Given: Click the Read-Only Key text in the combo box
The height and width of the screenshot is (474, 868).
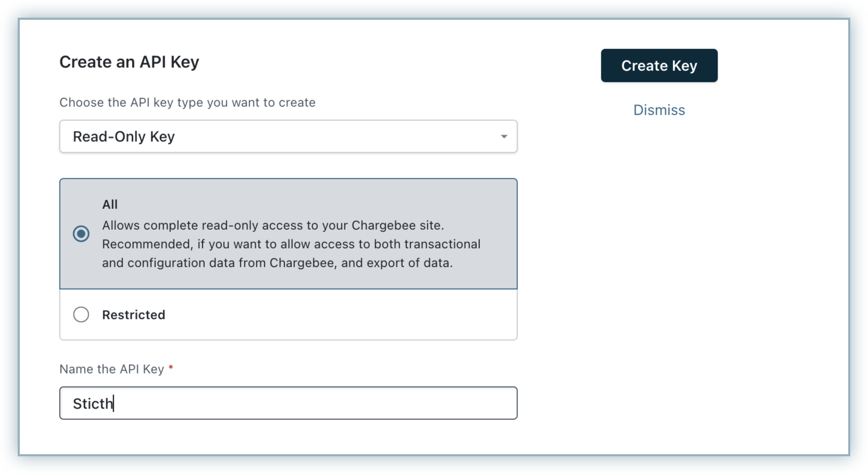Looking at the screenshot, I should click(123, 136).
